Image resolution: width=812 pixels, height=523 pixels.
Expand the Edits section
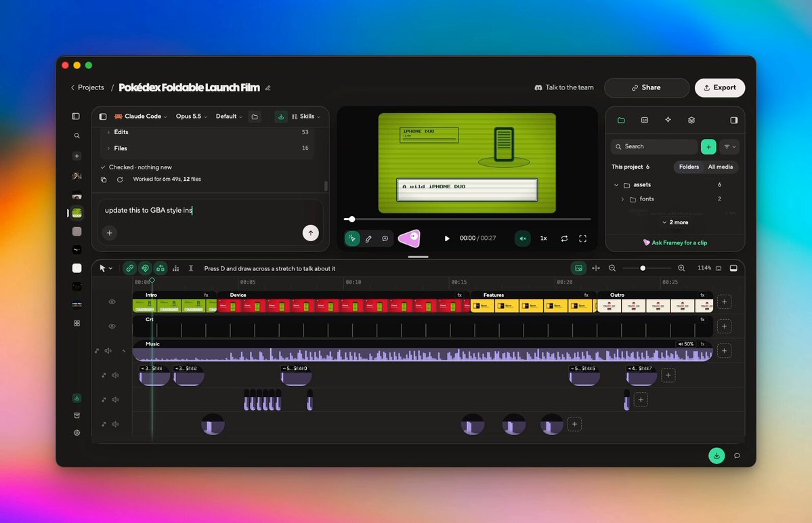pyautogui.click(x=208, y=132)
